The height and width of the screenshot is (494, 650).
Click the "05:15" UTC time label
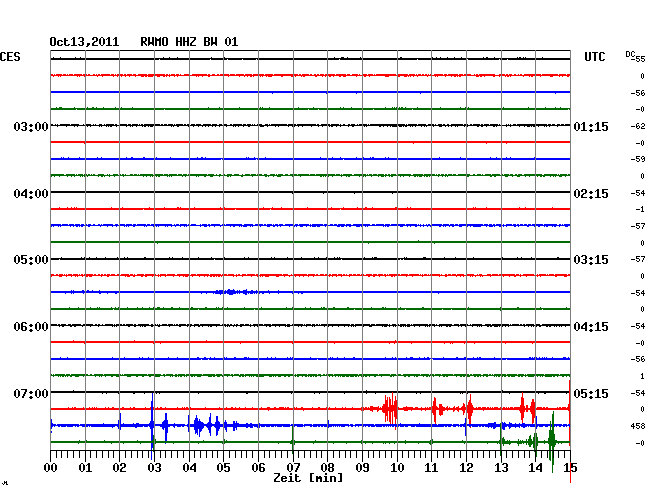point(591,393)
